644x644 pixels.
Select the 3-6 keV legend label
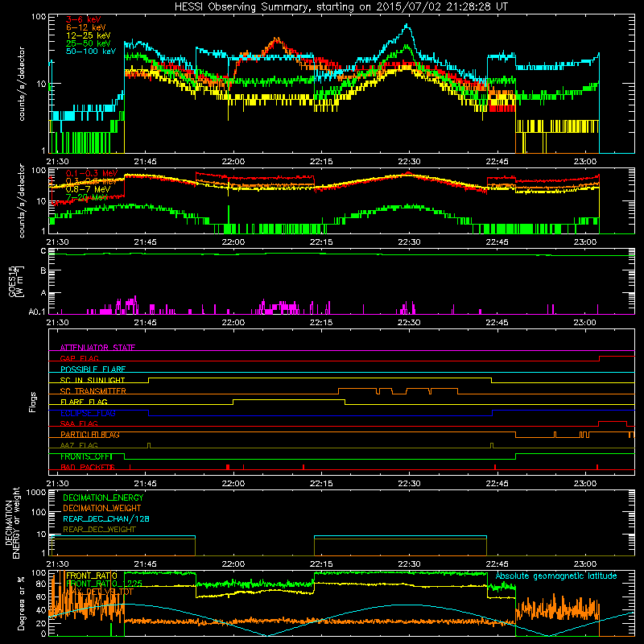click(84, 19)
